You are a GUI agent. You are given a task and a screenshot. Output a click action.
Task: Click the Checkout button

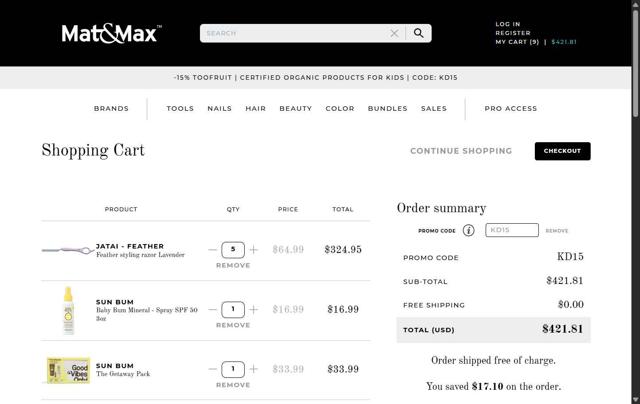click(x=562, y=151)
